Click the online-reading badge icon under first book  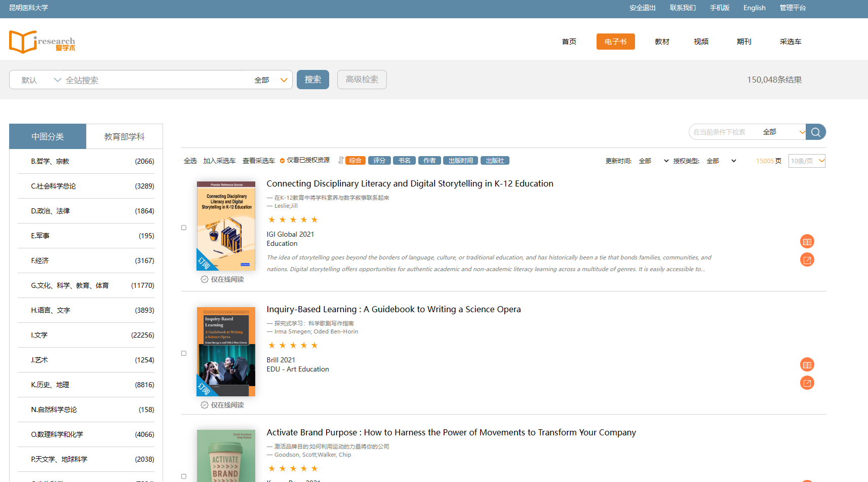pyautogui.click(x=205, y=279)
